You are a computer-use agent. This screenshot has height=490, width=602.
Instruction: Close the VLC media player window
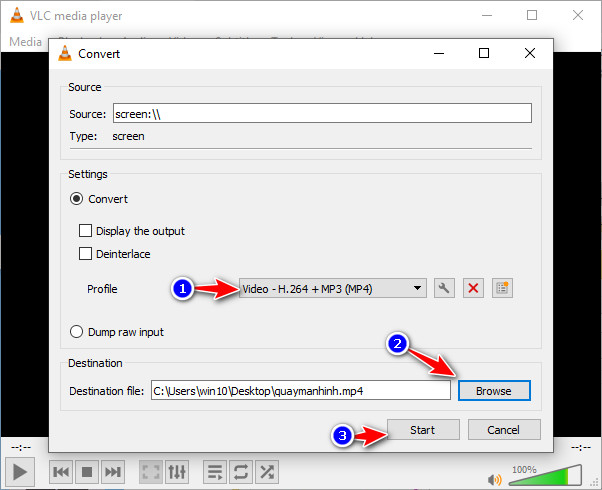coord(578,15)
